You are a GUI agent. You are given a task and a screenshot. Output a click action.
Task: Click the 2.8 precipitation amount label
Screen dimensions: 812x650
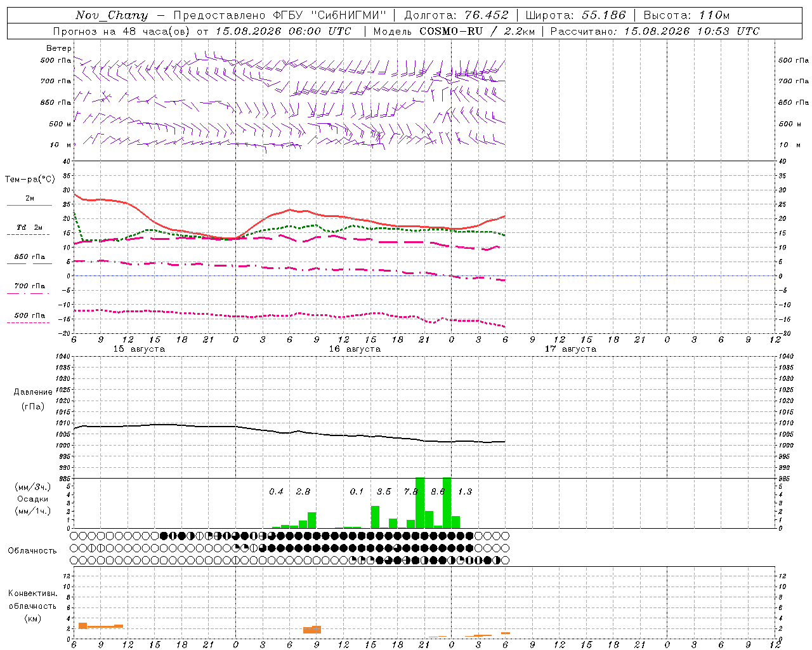coord(303,491)
